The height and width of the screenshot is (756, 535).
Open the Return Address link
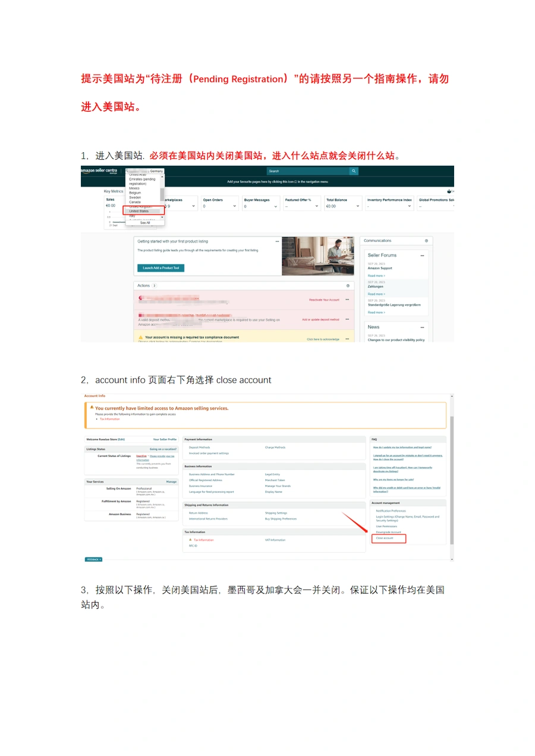click(x=198, y=512)
